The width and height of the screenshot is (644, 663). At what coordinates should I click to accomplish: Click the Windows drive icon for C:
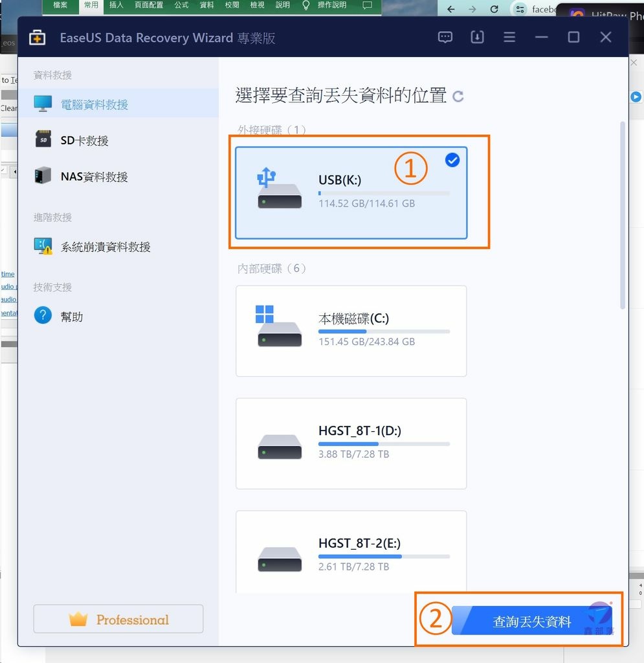[x=280, y=326]
